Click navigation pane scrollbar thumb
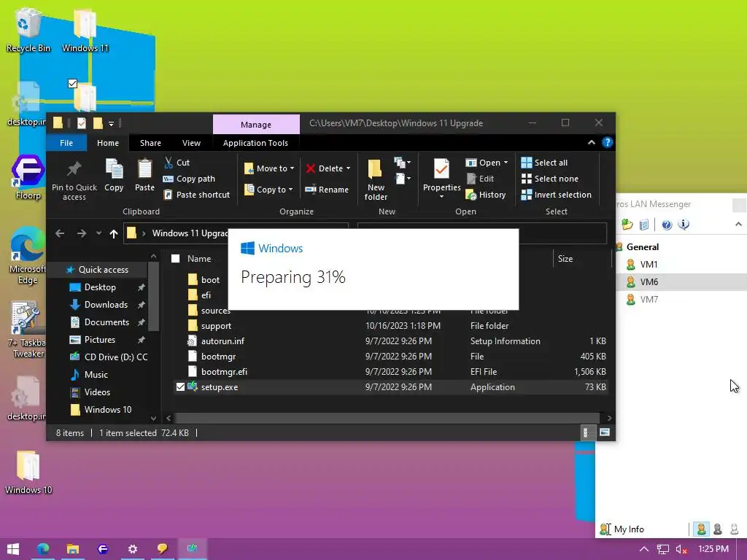Screen dimensions: 747x560 [x=153, y=297]
